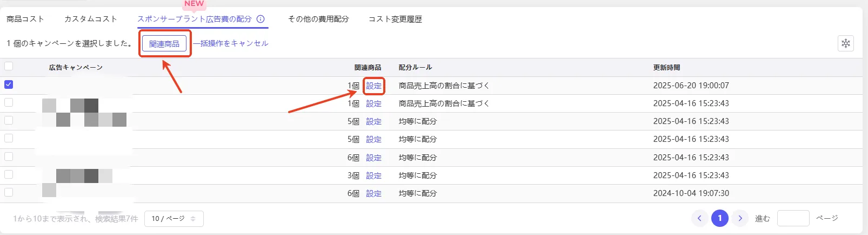Click the 更新時間 column header
This screenshot has height=235, width=868.
(666, 68)
